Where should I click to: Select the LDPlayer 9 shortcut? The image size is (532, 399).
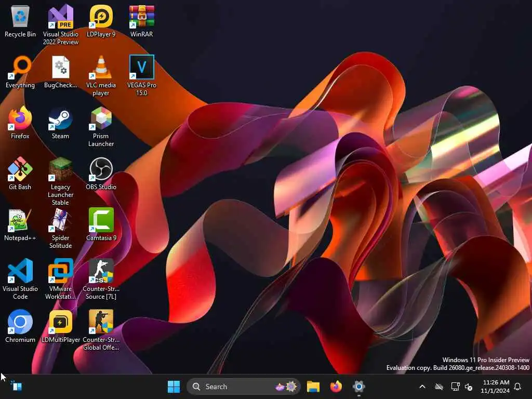tap(101, 21)
